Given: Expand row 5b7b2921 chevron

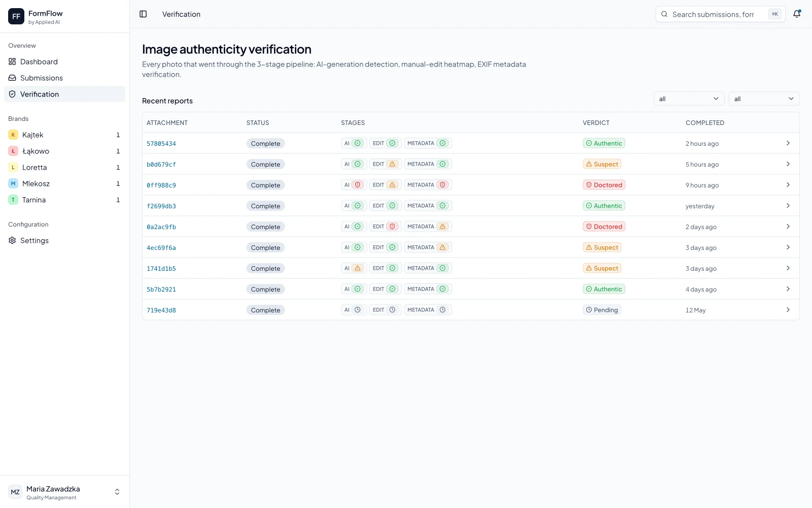Looking at the screenshot, I should pyautogui.click(x=788, y=289).
